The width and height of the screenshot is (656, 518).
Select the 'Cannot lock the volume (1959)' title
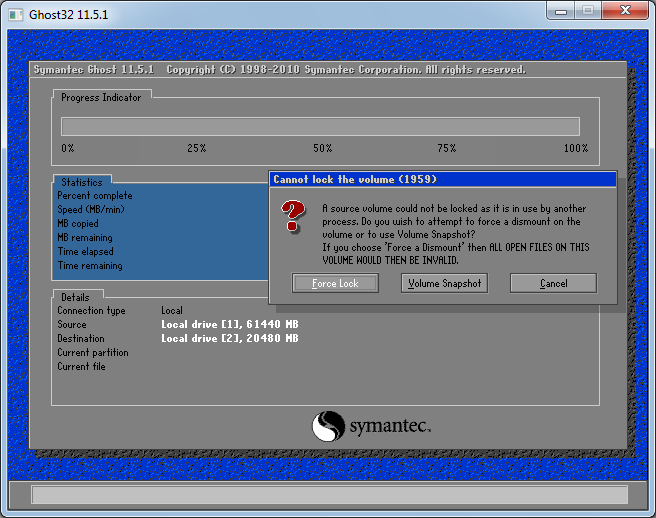[x=355, y=180]
